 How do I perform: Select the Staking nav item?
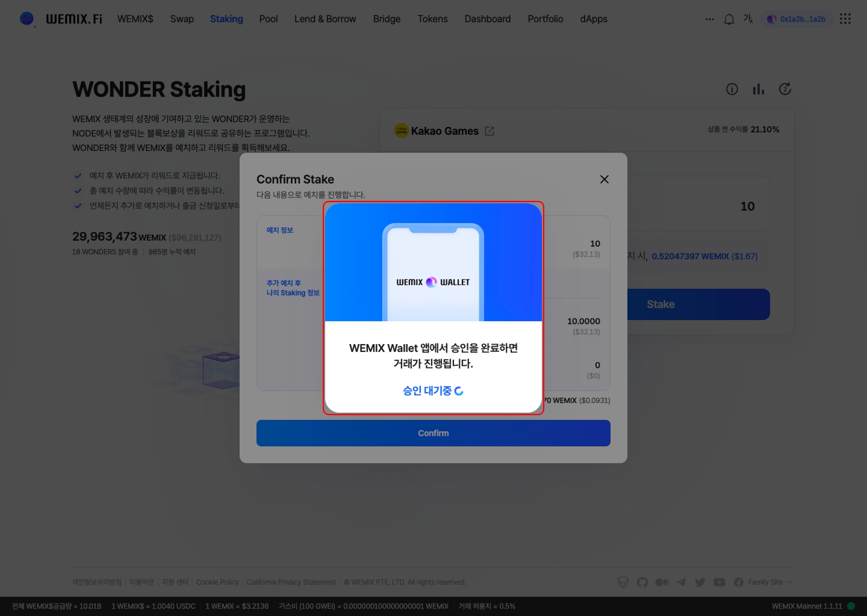(x=227, y=19)
